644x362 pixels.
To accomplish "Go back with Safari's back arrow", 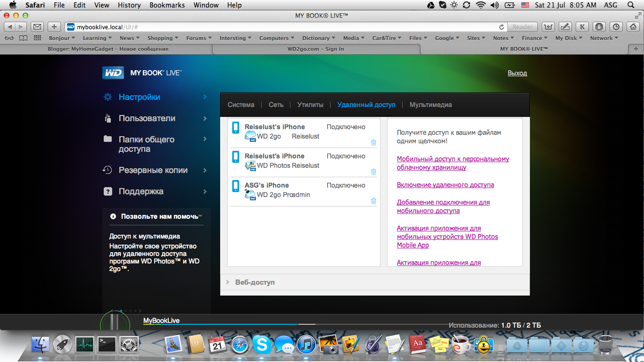I will pyautogui.click(x=10, y=27).
